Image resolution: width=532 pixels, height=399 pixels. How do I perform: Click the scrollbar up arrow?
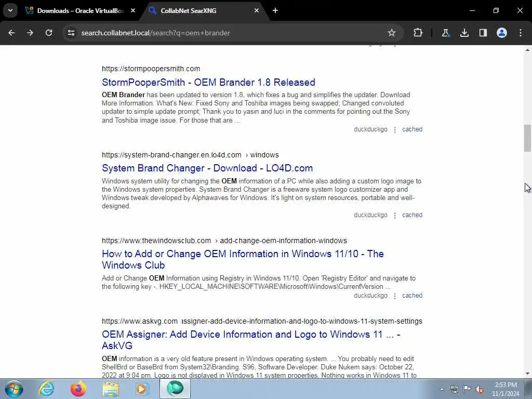click(527, 50)
